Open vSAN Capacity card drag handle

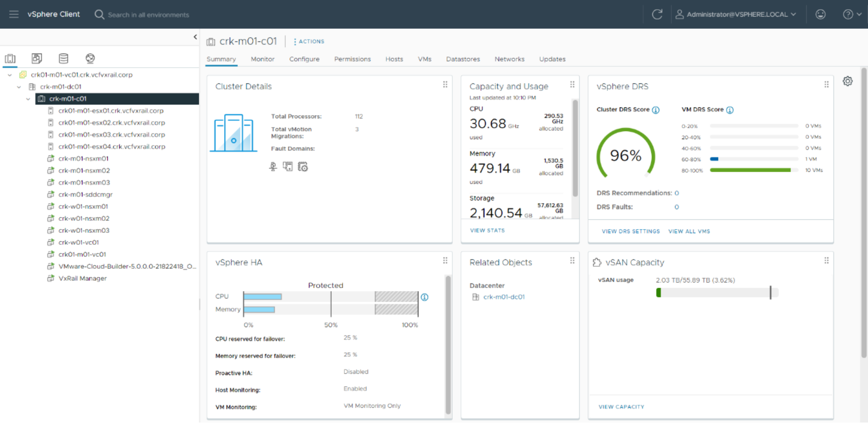pos(827,261)
